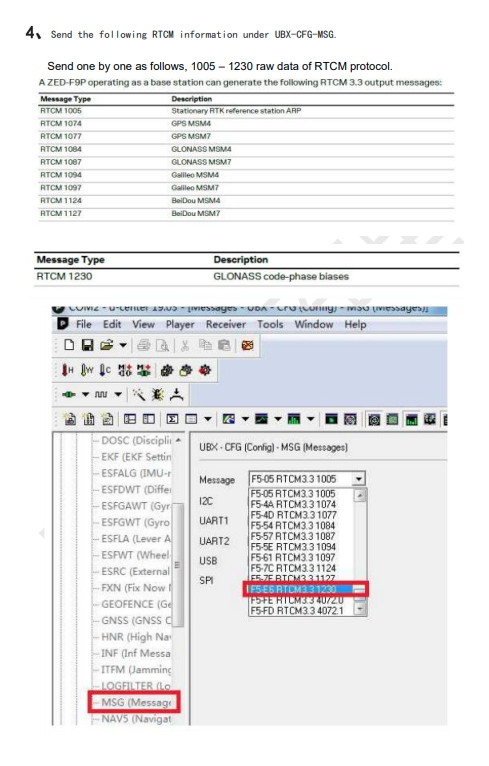Select the NAV5 (Navigation) tree item
Image resolution: width=489 pixels, height=766 pixels.
coord(136,719)
